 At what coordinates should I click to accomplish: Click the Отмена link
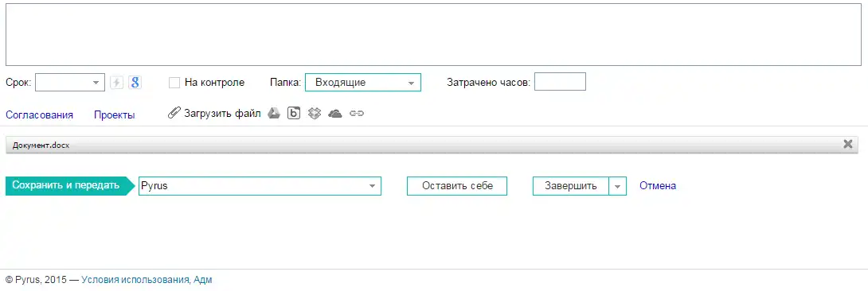click(x=658, y=186)
